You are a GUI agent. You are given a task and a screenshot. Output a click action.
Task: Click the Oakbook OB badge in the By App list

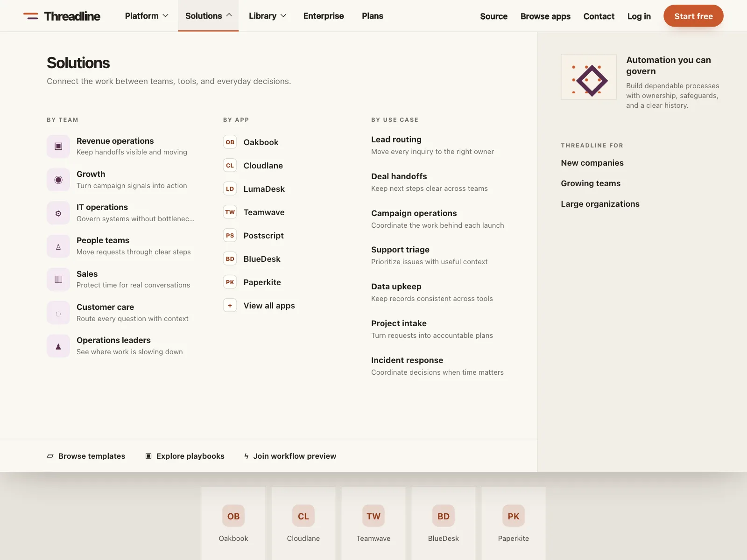click(230, 142)
